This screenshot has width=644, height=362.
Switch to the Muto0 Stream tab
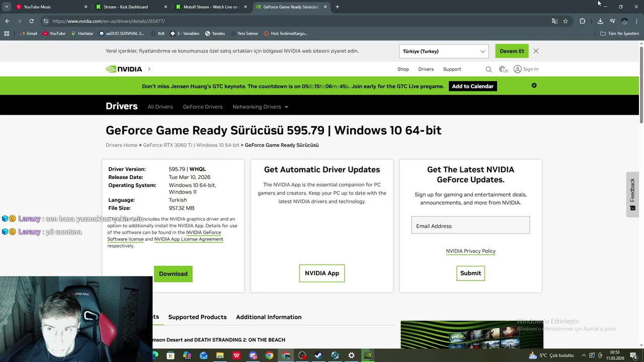point(211,7)
